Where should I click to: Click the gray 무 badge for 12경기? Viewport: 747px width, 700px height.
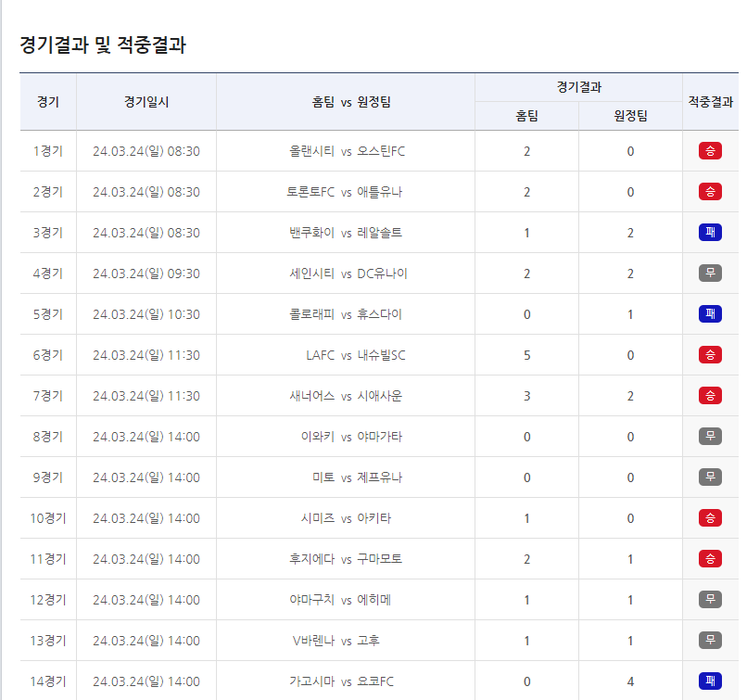point(710,600)
